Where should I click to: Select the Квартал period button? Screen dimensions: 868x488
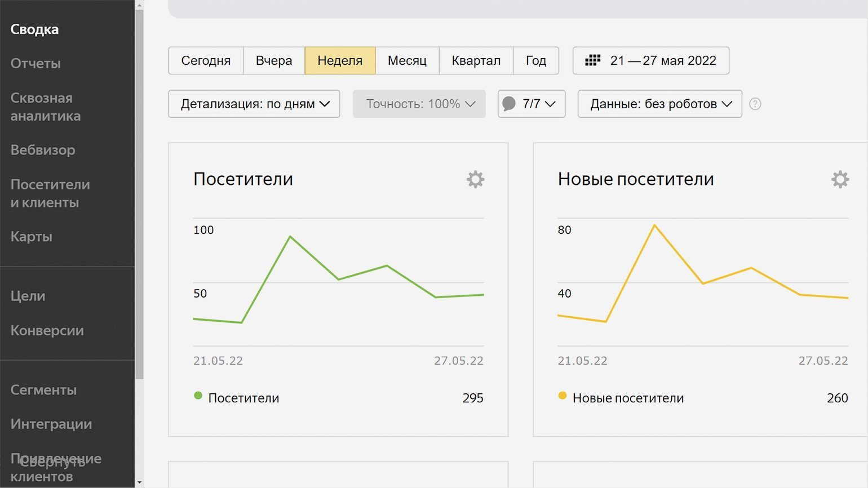coord(476,60)
